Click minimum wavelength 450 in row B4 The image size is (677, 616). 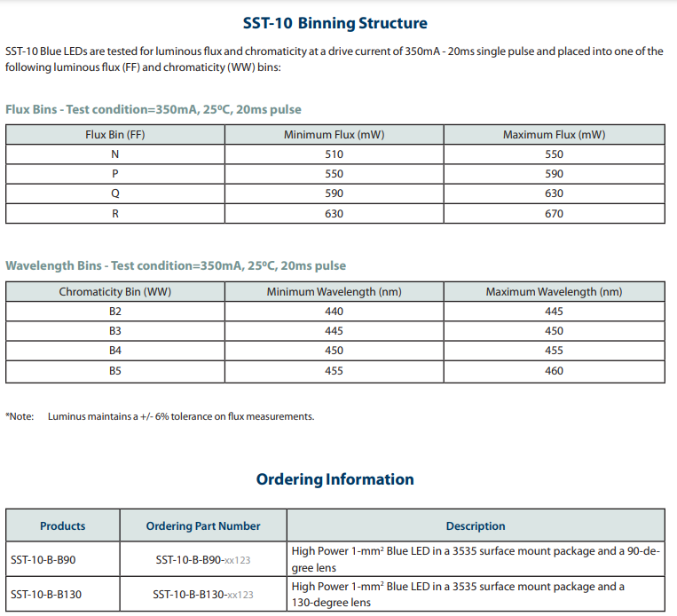335,351
